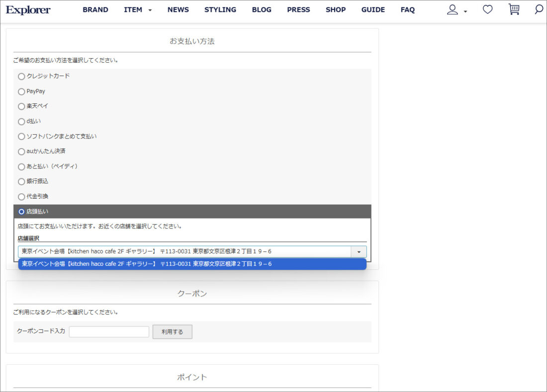The height and width of the screenshot is (392, 547).
Task: Select あと払い（ペイディ）option
Action: click(21, 167)
